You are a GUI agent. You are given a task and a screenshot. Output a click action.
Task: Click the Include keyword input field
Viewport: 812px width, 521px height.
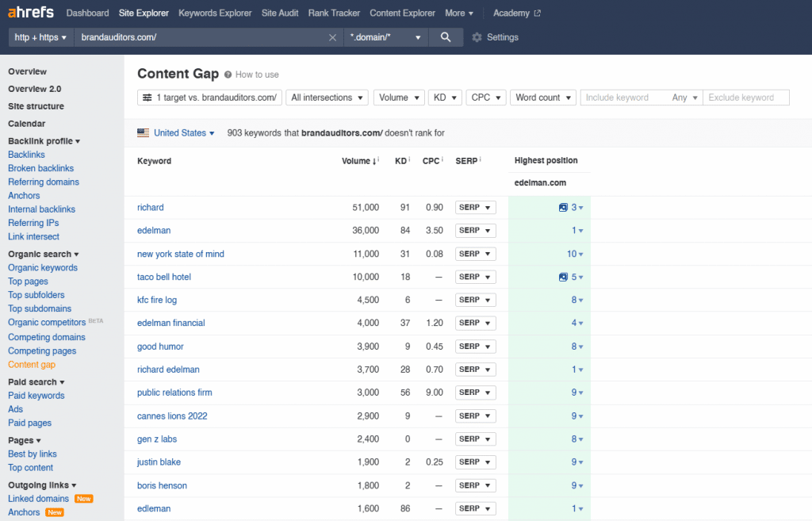pyautogui.click(x=626, y=98)
